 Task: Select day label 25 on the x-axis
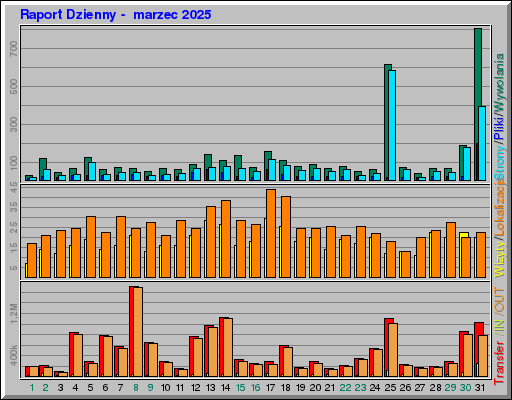391,388
